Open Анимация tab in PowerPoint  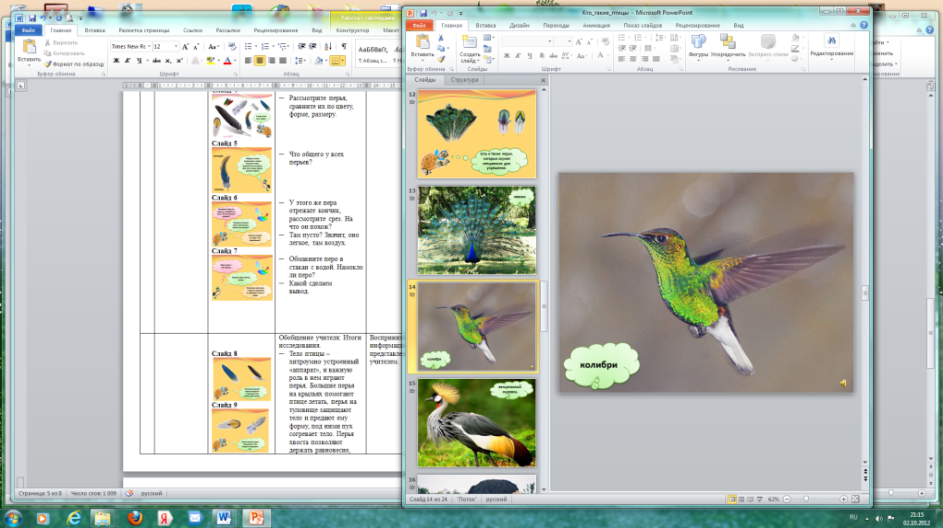coord(595,25)
